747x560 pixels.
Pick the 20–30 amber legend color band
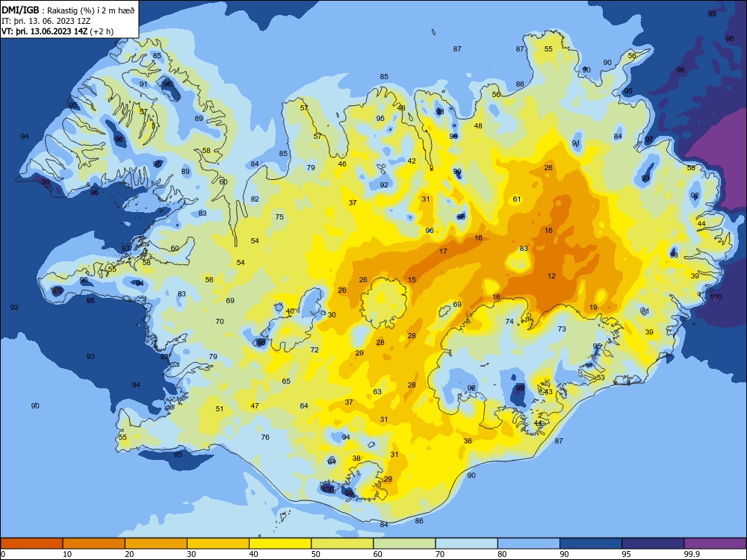tap(156, 544)
